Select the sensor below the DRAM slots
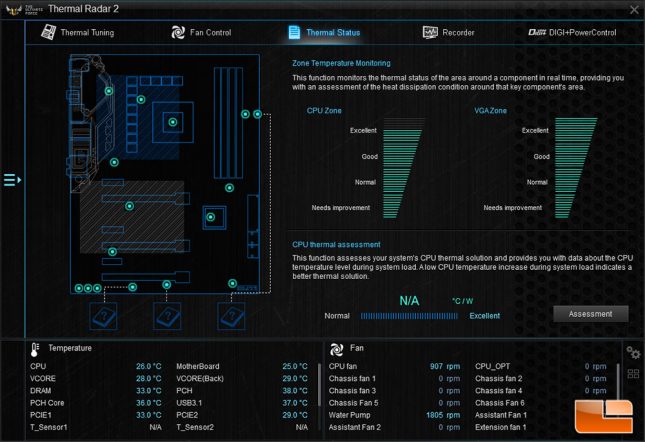This screenshot has width=645, height=442. (230, 188)
